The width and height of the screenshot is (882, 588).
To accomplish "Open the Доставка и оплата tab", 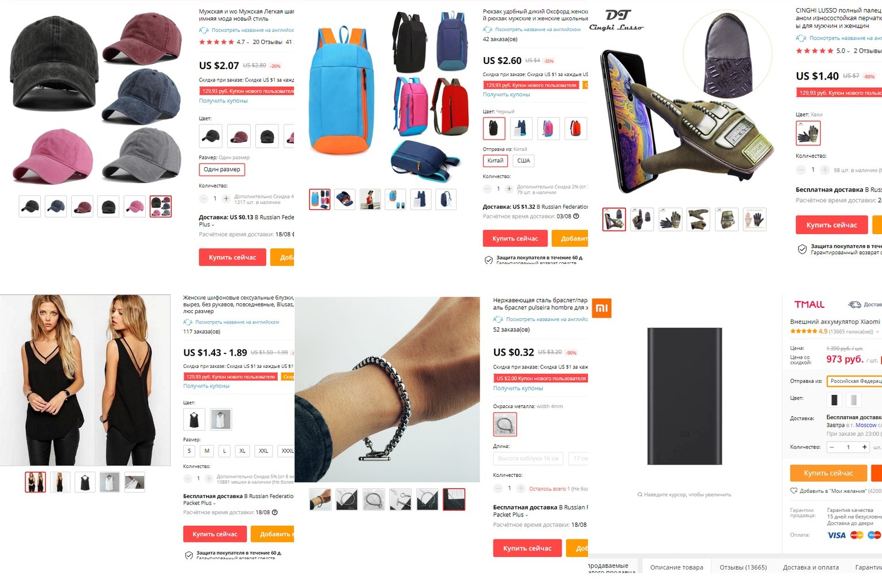I will (x=811, y=567).
